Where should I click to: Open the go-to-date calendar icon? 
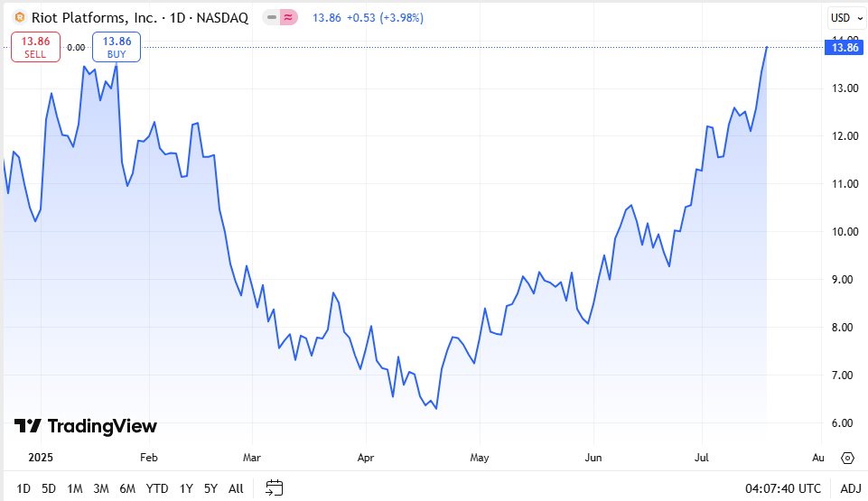pyautogui.click(x=274, y=487)
